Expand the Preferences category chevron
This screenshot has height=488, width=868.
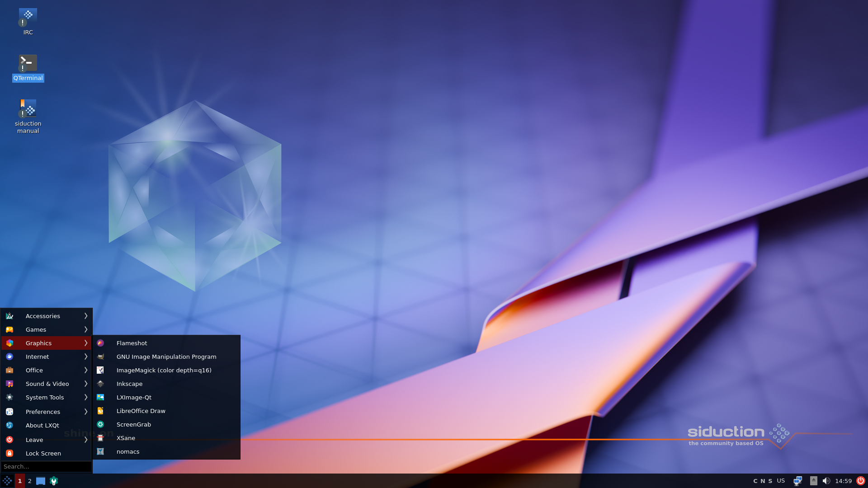point(86,412)
